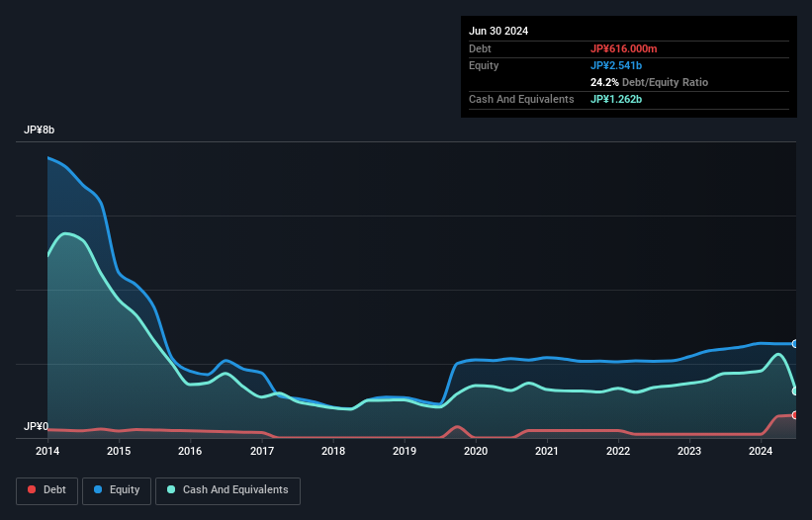Select the 2015 x-axis label
Image resolution: width=812 pixels, height=520 pixels.
click(119, 451)
